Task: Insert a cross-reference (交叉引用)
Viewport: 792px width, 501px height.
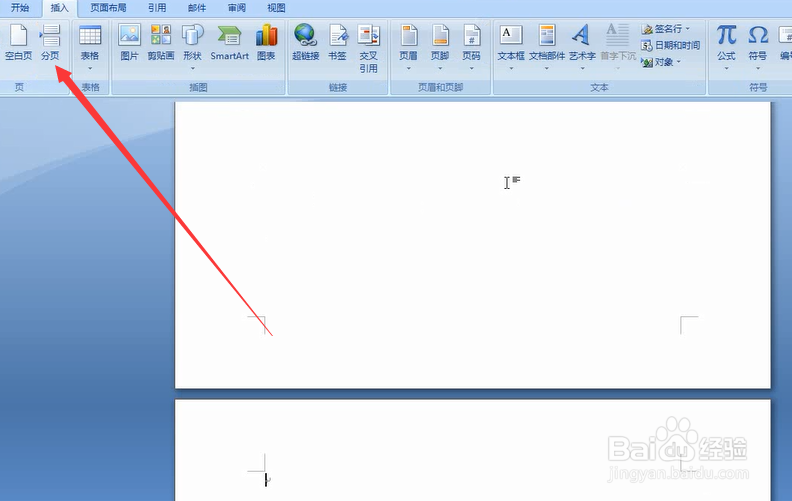Action: click(369, 48)
